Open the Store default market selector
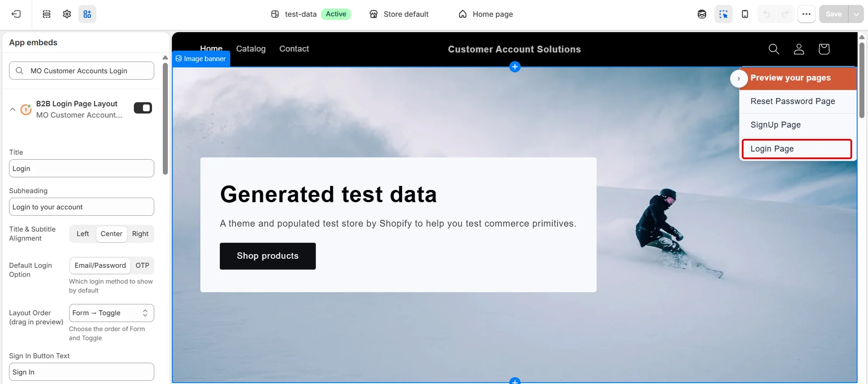This screenshot has height=384, width=868. pos(399,14)
